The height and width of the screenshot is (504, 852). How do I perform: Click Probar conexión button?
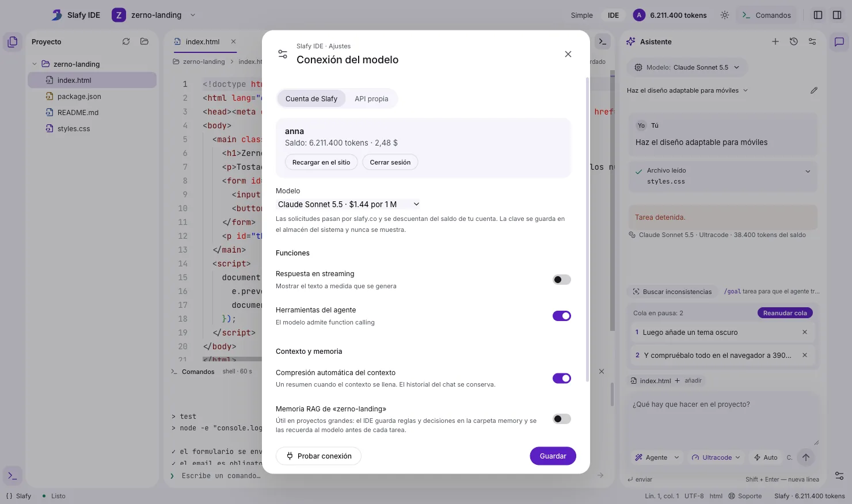pos(318,456)
